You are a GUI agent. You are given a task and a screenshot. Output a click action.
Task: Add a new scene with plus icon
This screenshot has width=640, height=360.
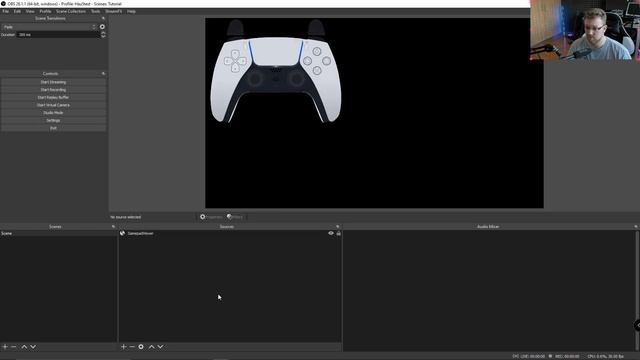[5, 347]
